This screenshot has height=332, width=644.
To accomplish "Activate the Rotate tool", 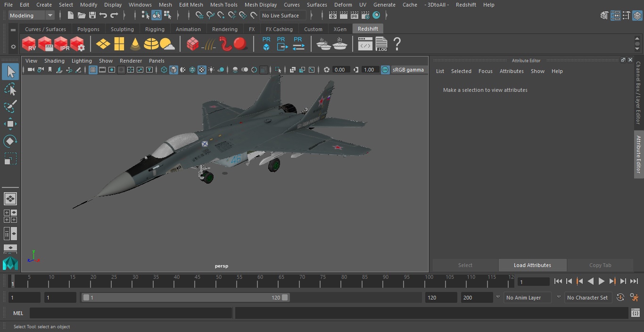I will point(10,141).
